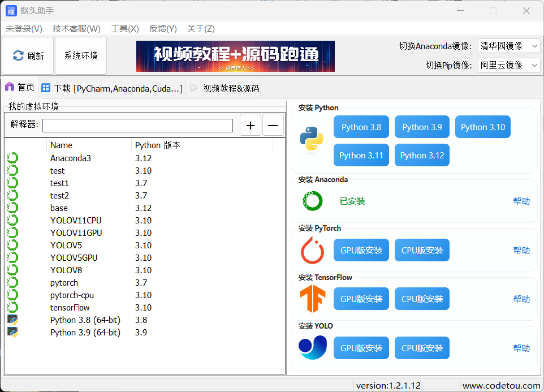Viewport: 544px width, 392px height.
Task: Click the environment icon beside YOLOV5GPU row
Action: [x=12, y=258]
